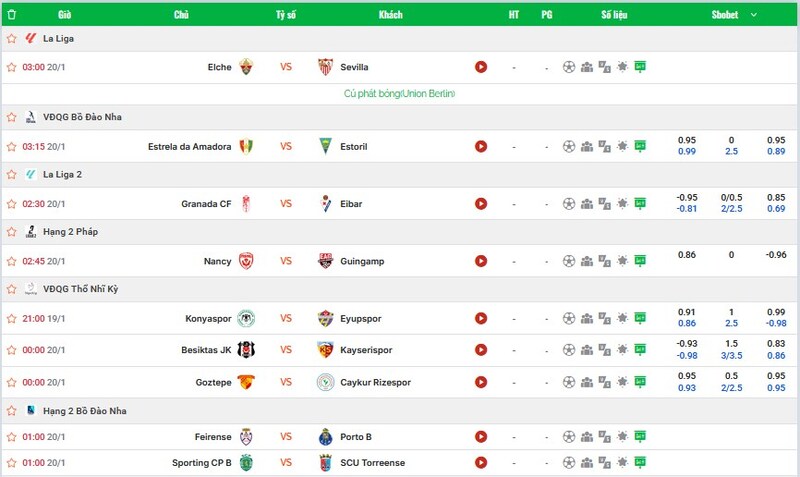Favorite the Elche vs Sevilla match with its star

click(x=11, y=67)
